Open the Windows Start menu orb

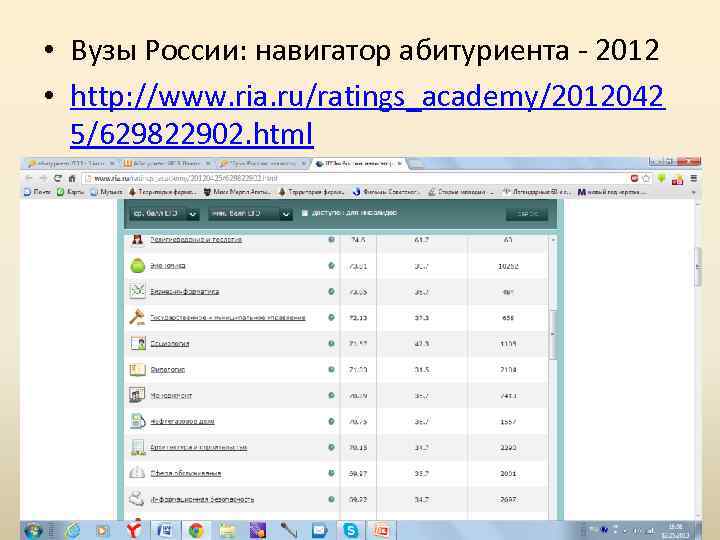pyautogui.click(x=34, y=530)
